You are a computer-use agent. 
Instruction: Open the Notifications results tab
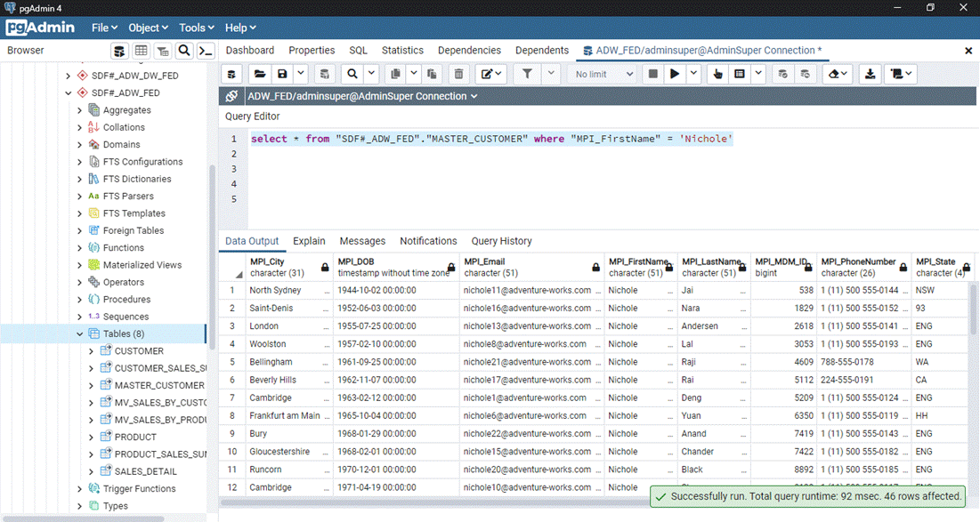pos(428,241)
